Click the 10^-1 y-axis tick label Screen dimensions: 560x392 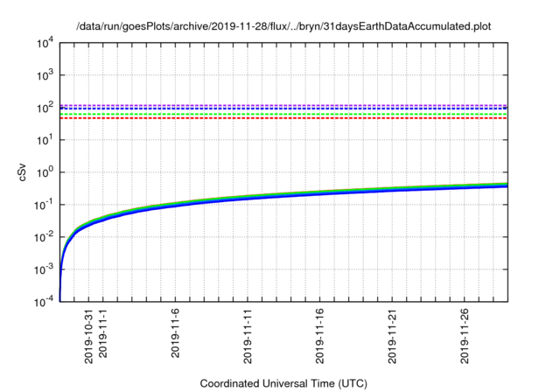pos(44,205)
